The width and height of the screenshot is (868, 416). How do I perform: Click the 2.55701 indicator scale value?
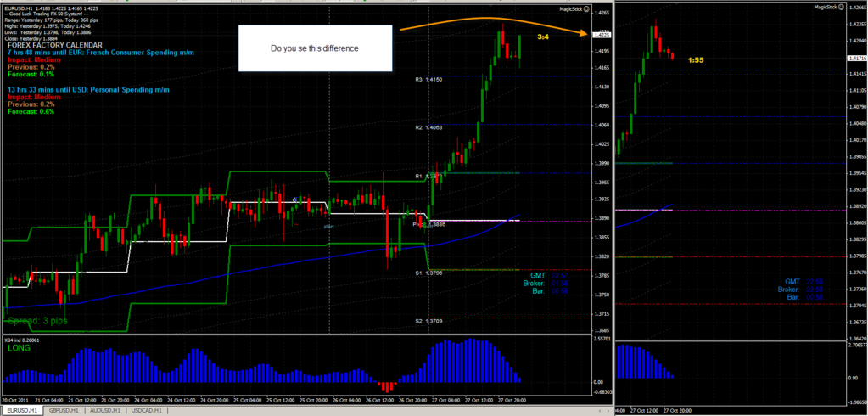(x=602, y=338)
